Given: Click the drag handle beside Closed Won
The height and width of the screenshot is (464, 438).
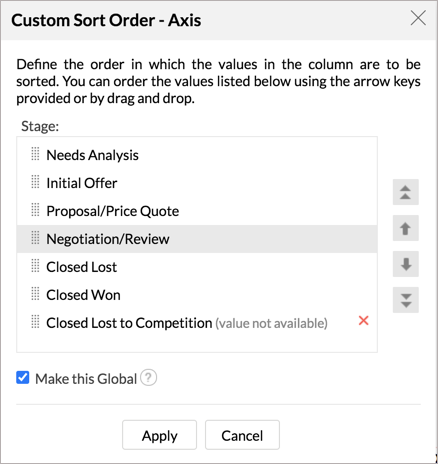Looking at the screenshot, I should click(35, 294).
